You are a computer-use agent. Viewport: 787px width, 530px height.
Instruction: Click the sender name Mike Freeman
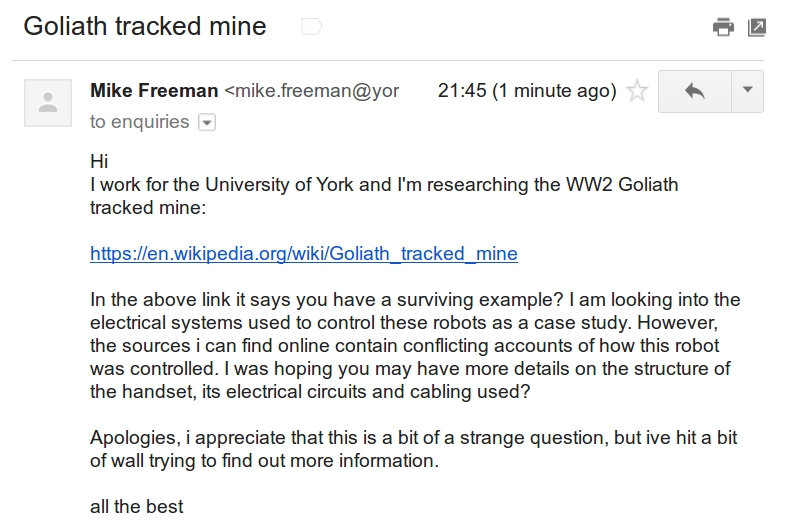(x=154, y=91)
